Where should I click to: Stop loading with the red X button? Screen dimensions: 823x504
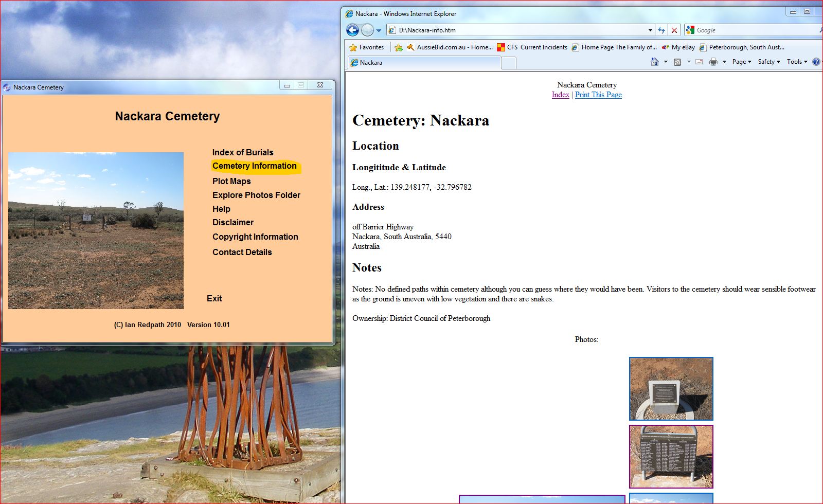[674, 30]
